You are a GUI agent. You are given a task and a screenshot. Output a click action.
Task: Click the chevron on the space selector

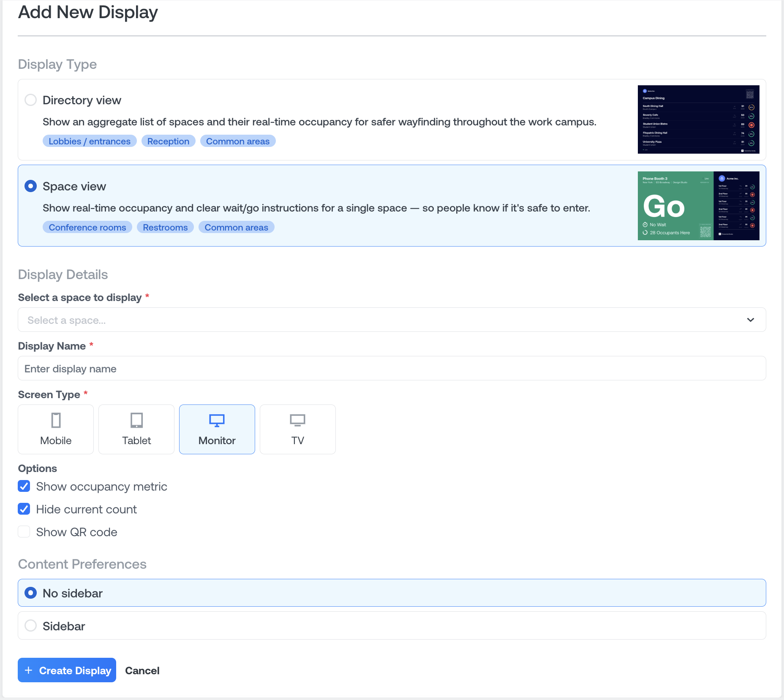click(x=751, y=320)
